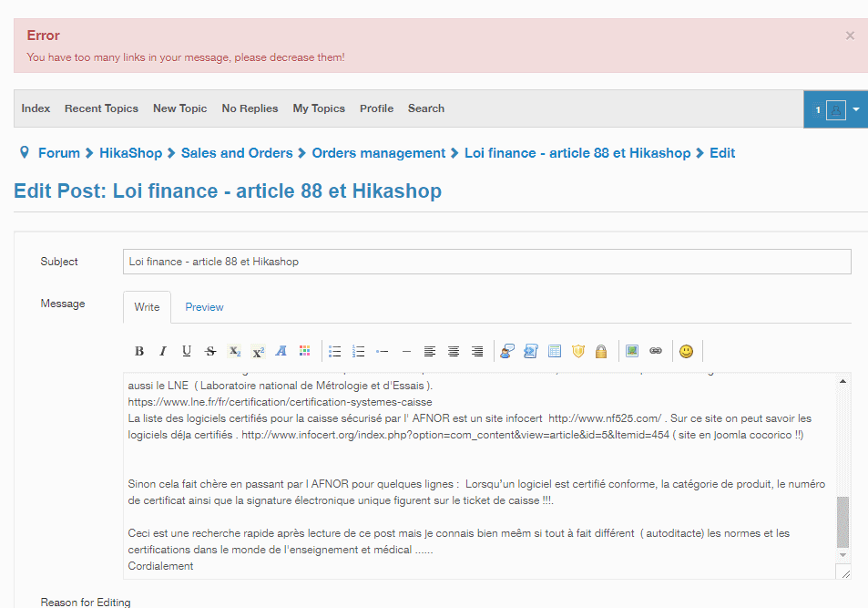Screen dimensions: 868x608
Task: Go to Forum breadcrumb link
Action: click(58, 153)
